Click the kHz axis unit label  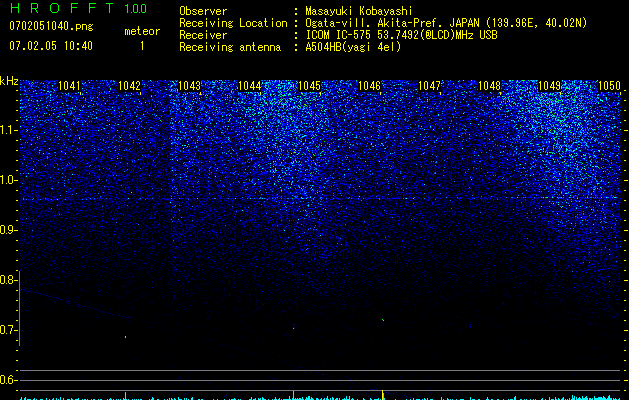tap(9, 81)
